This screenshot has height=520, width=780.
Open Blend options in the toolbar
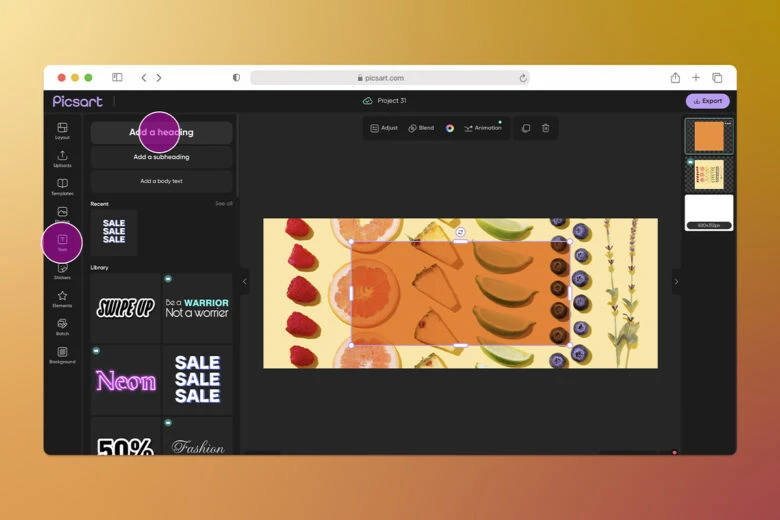pos(421,128)
